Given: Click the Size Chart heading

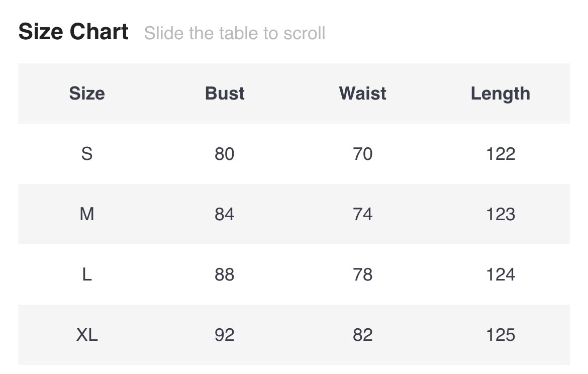Looking at the screenshot, I should (x=73, y=32).
